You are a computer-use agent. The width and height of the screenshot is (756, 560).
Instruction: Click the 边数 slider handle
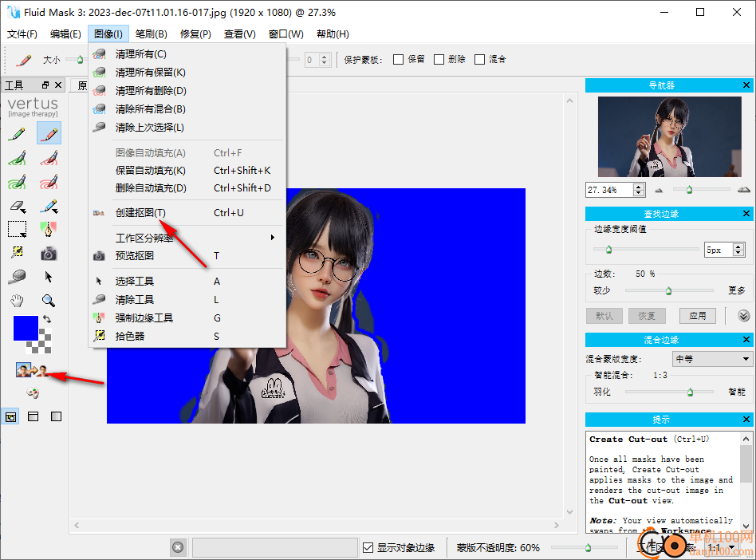669,290
